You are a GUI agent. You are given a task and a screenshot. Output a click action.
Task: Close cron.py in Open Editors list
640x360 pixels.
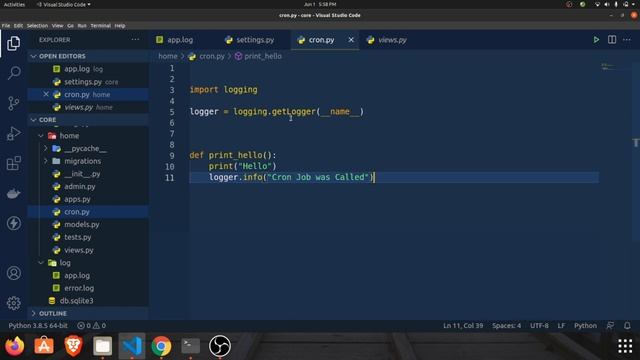pos(46,94)
